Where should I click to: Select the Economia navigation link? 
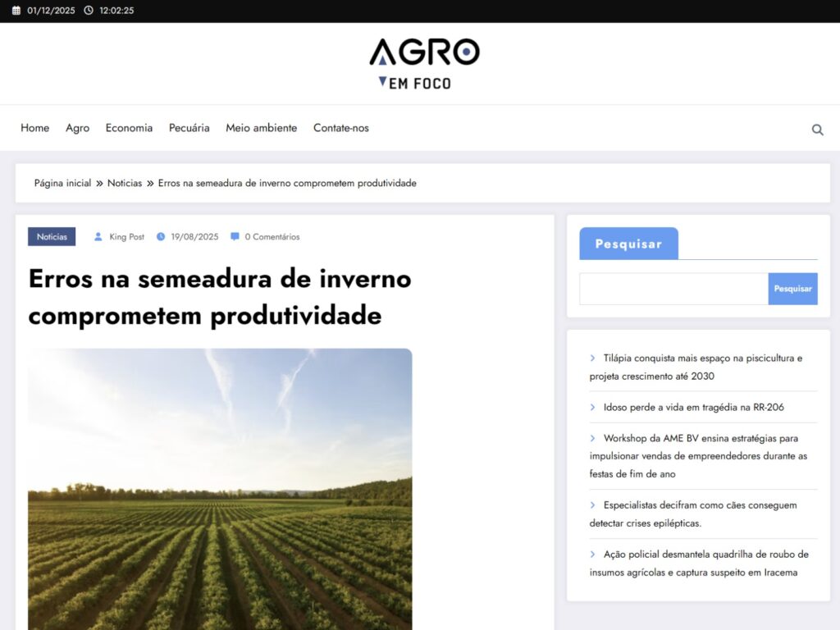tap(129, 128)
